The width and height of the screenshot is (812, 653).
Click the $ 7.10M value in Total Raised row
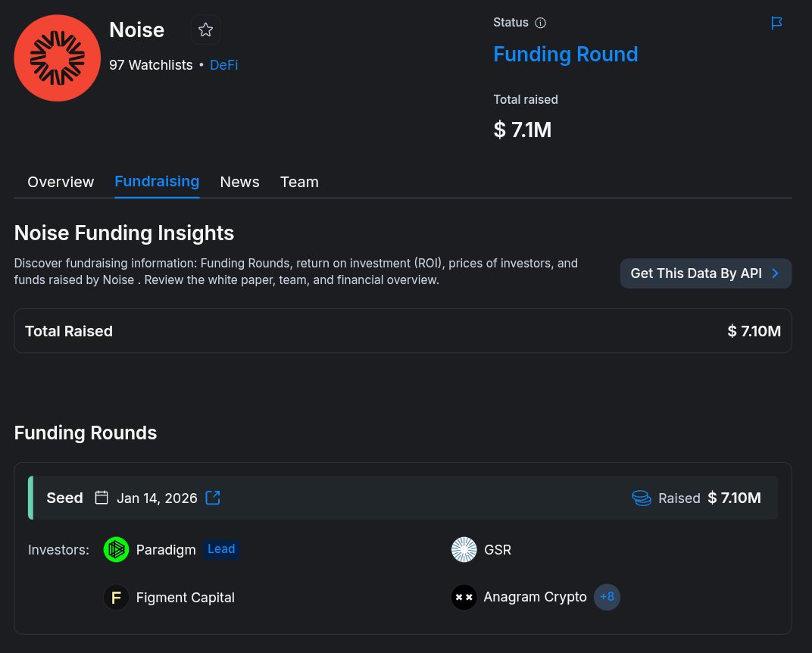754,331
